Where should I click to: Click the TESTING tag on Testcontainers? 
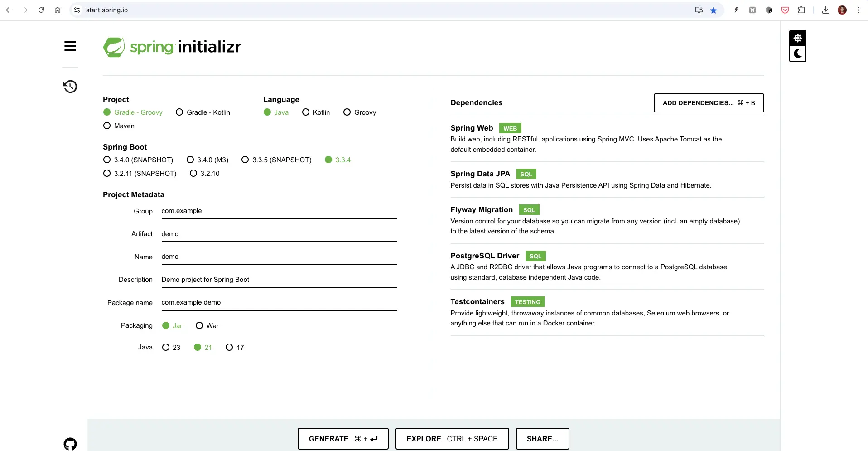(528, 302)
